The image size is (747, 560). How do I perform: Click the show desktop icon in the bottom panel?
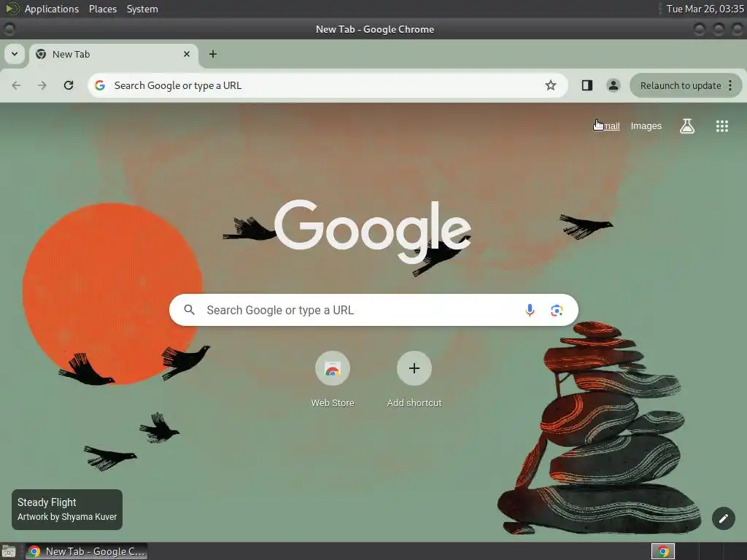click(9, 551)
